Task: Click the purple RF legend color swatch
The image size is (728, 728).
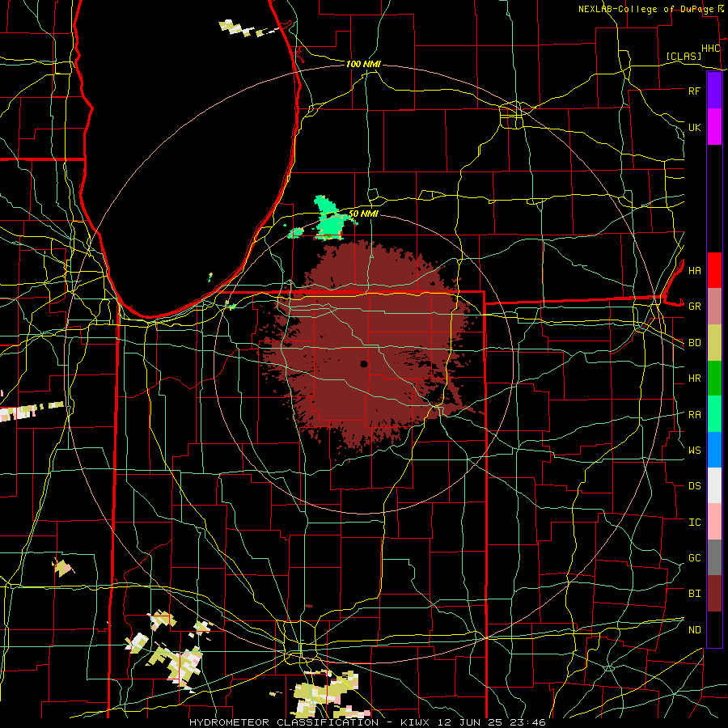Action: point(714,91)
